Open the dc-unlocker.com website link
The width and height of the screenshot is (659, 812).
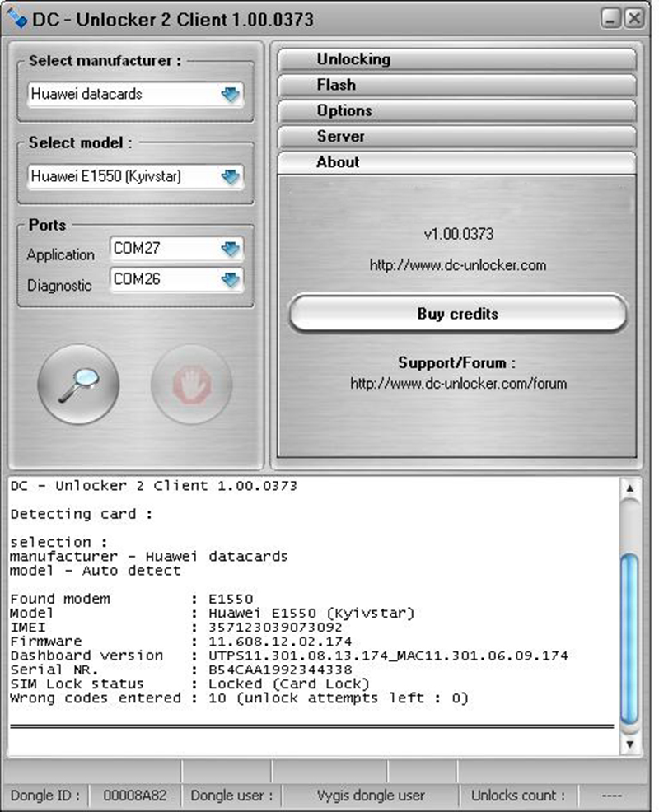(457, 265)
